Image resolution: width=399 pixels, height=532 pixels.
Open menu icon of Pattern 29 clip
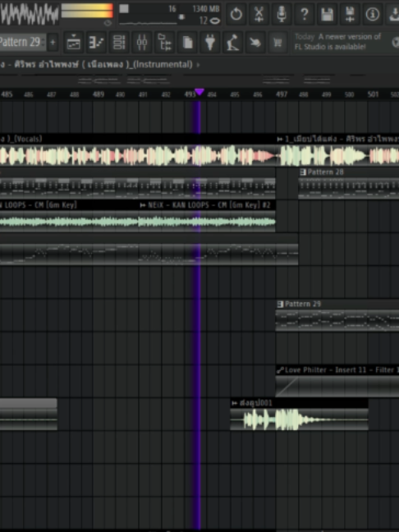280,304
